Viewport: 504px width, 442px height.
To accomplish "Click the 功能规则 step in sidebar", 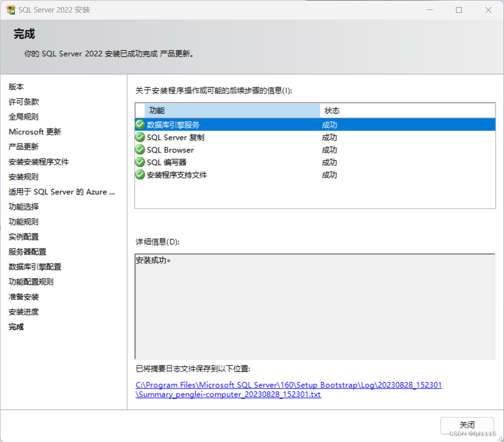I will [x=24, y=221].
